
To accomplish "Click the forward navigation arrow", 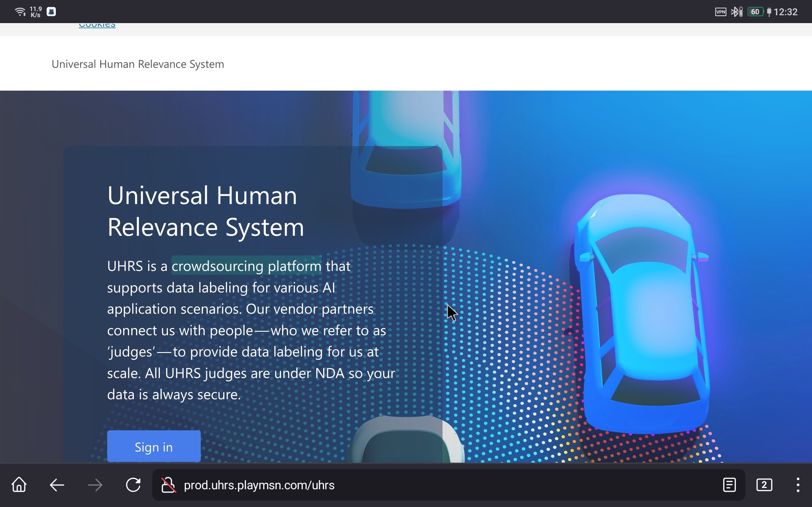I will pyautogui.click(x=95, y=485).
